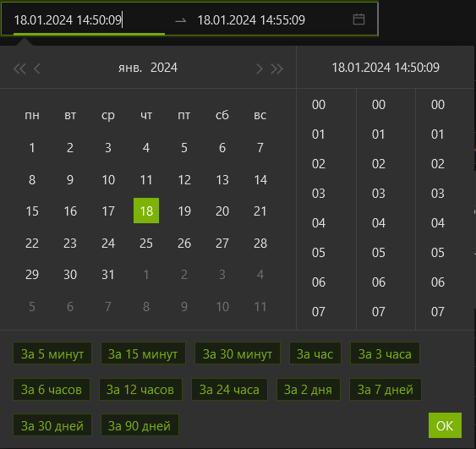
Task: Jump to next year with double-right arrow
Action: (x=276, y=68)
